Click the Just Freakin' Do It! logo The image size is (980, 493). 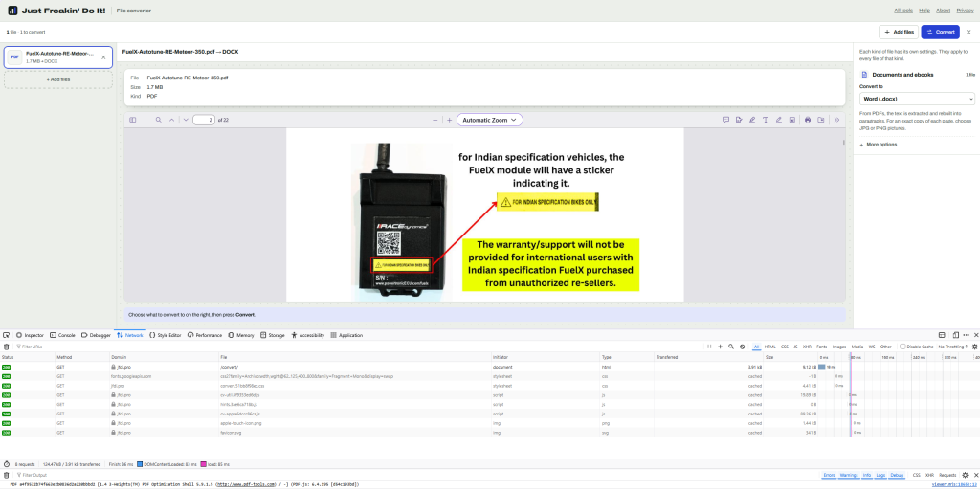[56, 11]
